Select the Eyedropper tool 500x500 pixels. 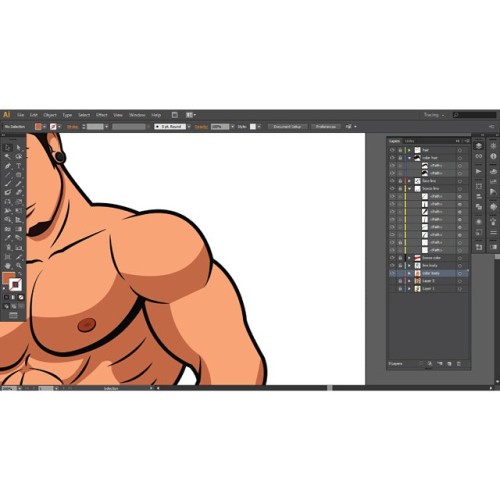(8, 238)
